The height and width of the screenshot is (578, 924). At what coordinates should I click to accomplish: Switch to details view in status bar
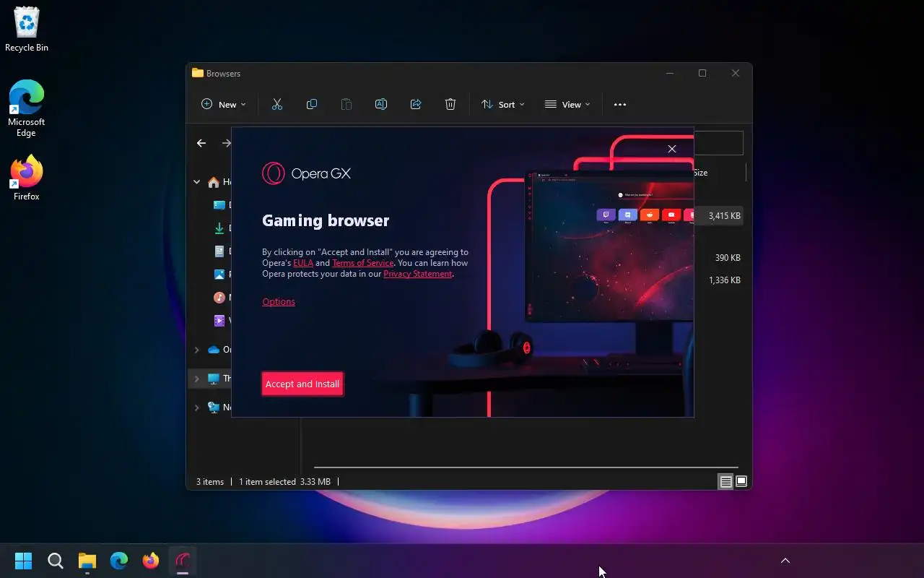[725, 482]
